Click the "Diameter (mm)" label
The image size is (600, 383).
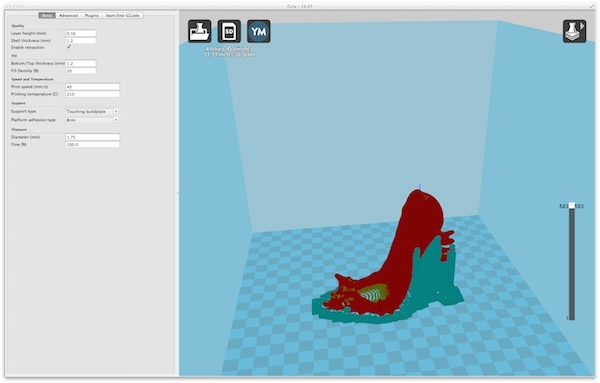26,137
